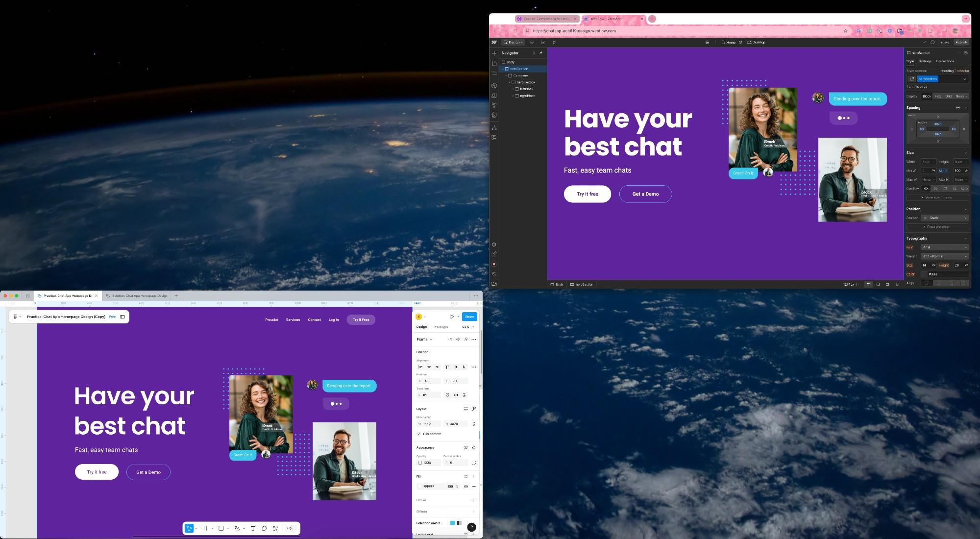
Task: Click the Figma present play icon
Action: pyautogui.click(x=452, y=317)
